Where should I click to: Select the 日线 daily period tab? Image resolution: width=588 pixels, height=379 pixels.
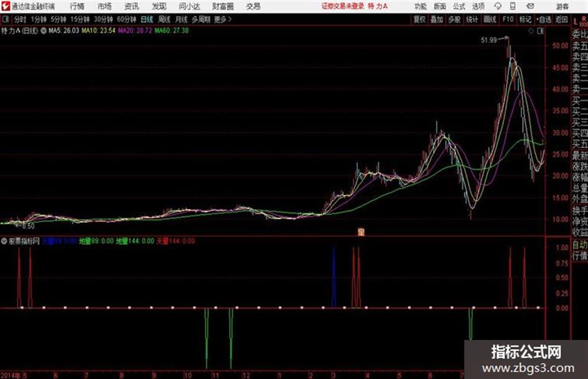[x=147, y=19]
